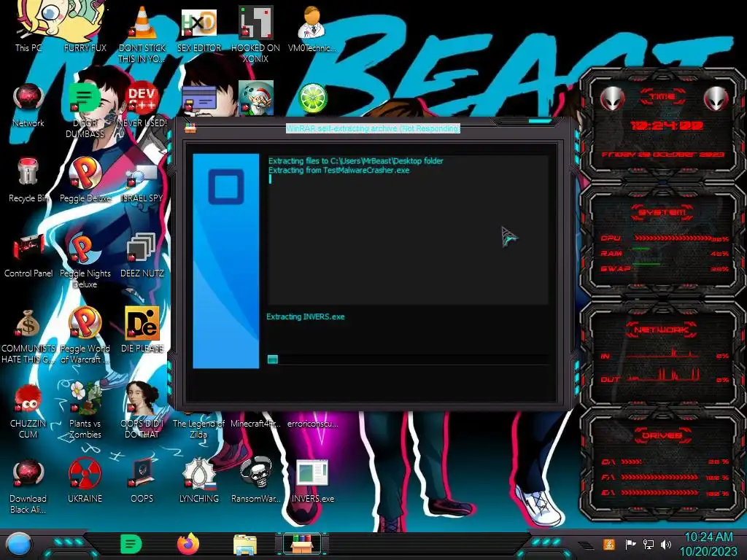Launch the HxD hex editor shortcut
Screen dimensions: 747x560
click(x=198, y=29)
